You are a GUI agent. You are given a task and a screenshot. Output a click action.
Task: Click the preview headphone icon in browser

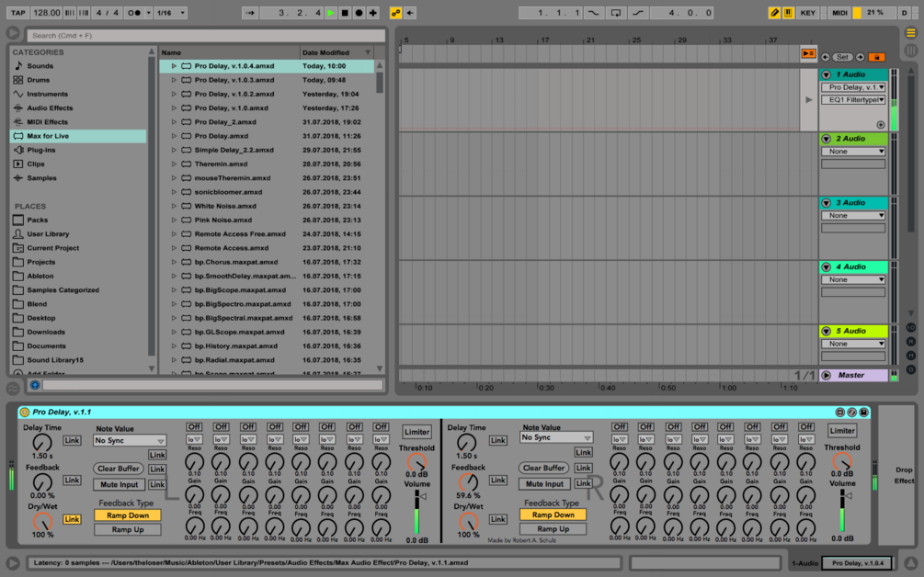(x=35, y=385)
